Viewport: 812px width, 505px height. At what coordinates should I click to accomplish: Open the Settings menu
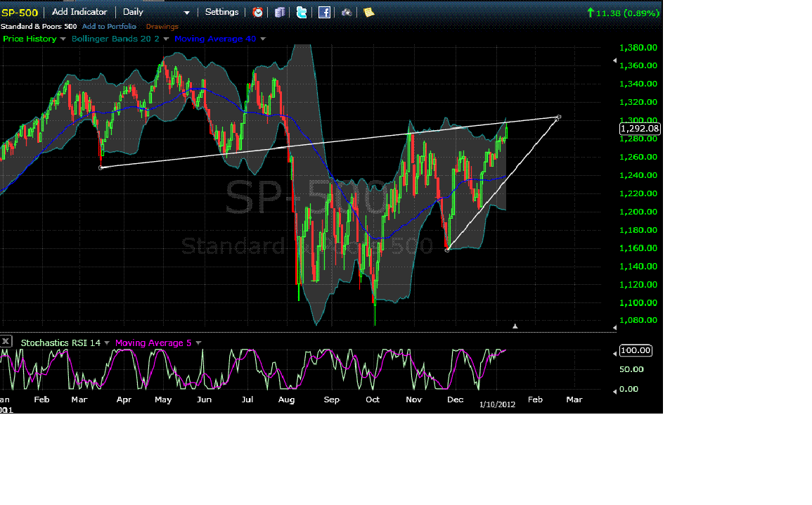pos(221,12)
